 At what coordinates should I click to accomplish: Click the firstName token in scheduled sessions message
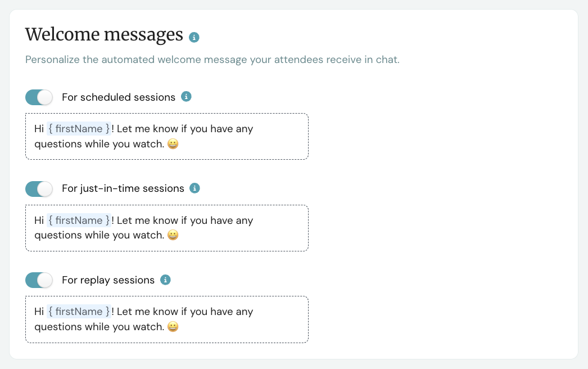pyautogui.click(x=78, y=128)
